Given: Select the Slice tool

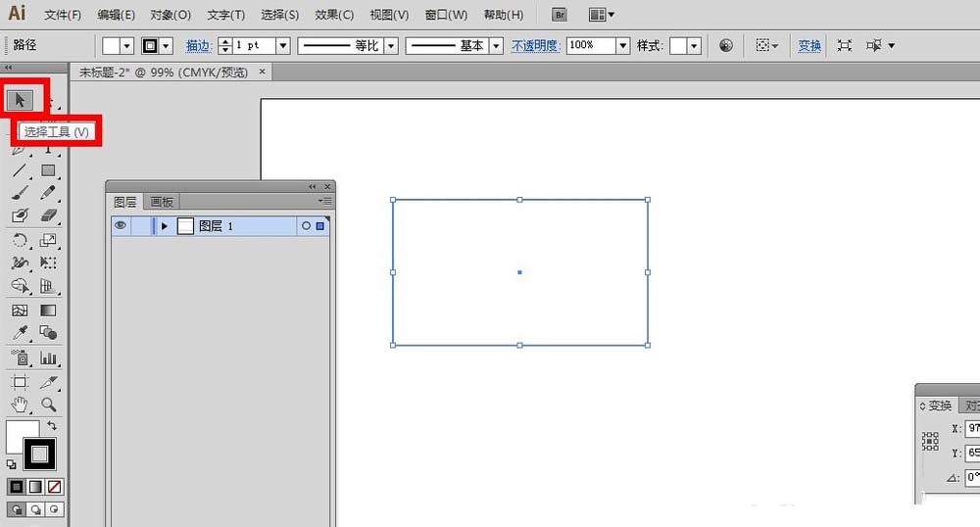Looking at the screenshot, I should pyautogui.click(x=48, y=381).
